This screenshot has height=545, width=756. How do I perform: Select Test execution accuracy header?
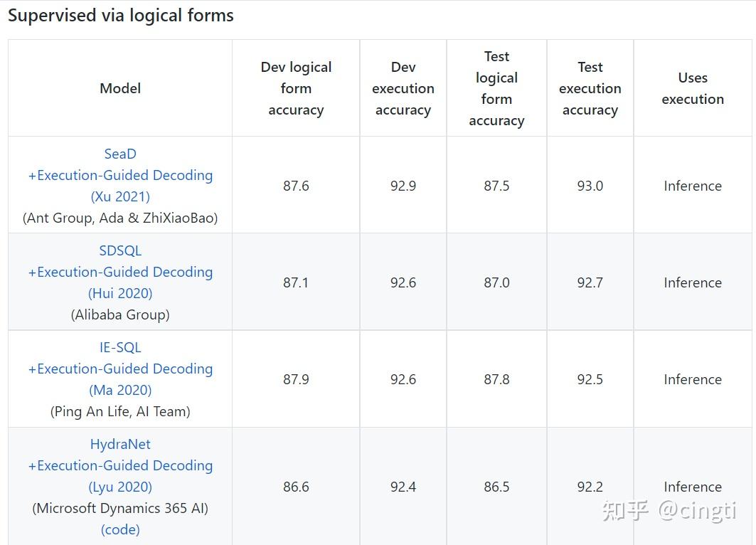(x=590, y=88)
